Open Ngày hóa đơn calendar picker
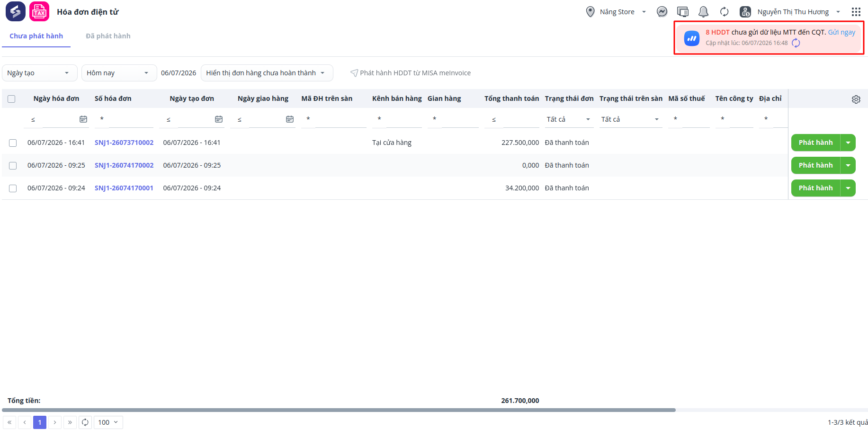This screenshot has width=868, height=438. tap(83, 119)
